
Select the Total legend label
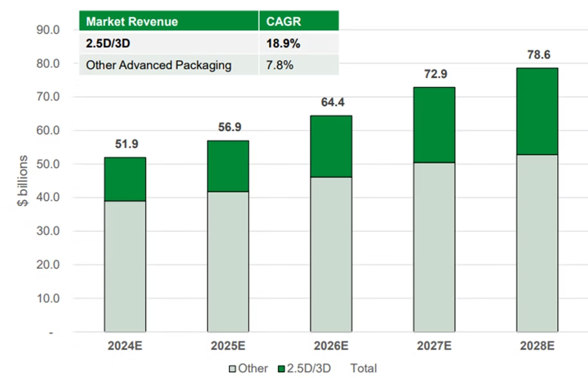[x=363, y=368]
